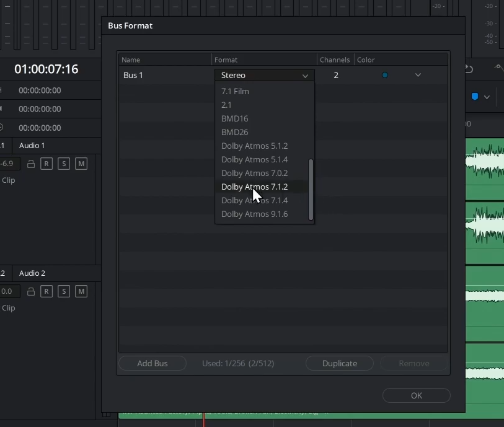
Task: Click Bus 1 channels value 2
Action: click(336, 75)
